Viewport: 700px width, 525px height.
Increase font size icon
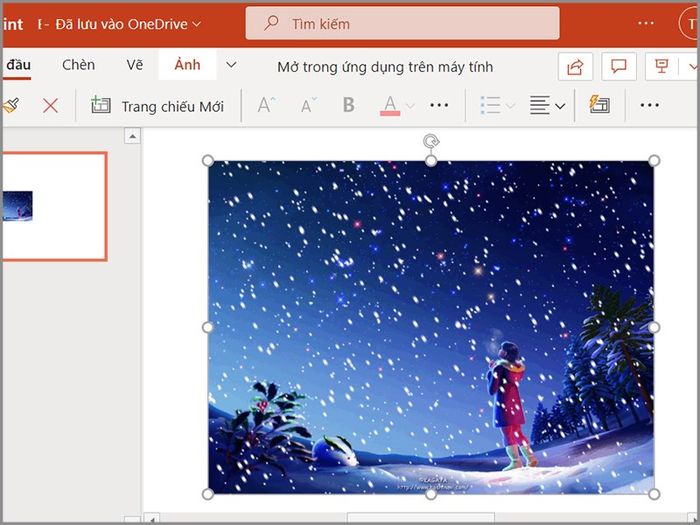(x=267, y=105)
